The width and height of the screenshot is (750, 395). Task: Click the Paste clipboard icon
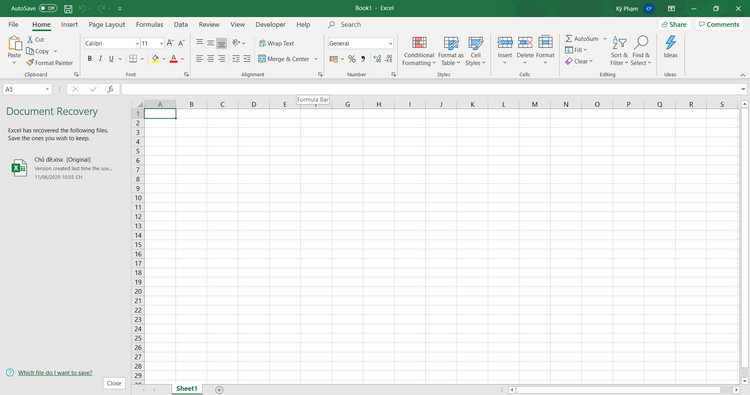14,44
